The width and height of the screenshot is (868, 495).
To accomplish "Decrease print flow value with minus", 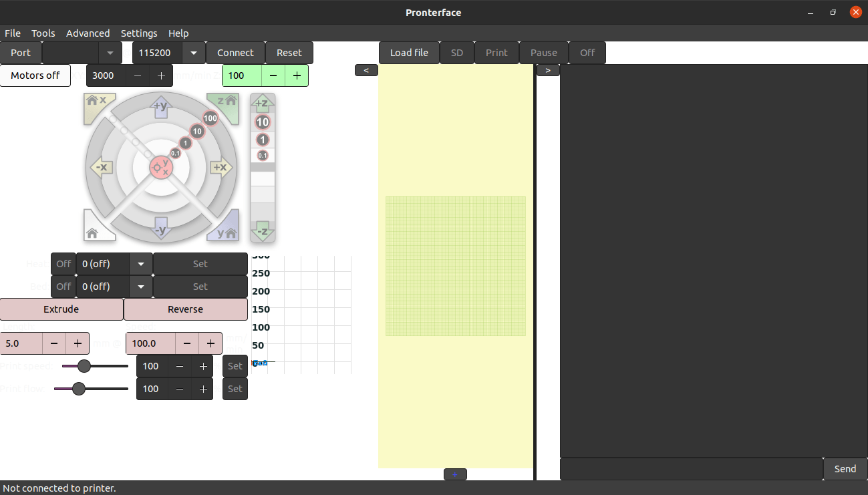I will 180,389.
